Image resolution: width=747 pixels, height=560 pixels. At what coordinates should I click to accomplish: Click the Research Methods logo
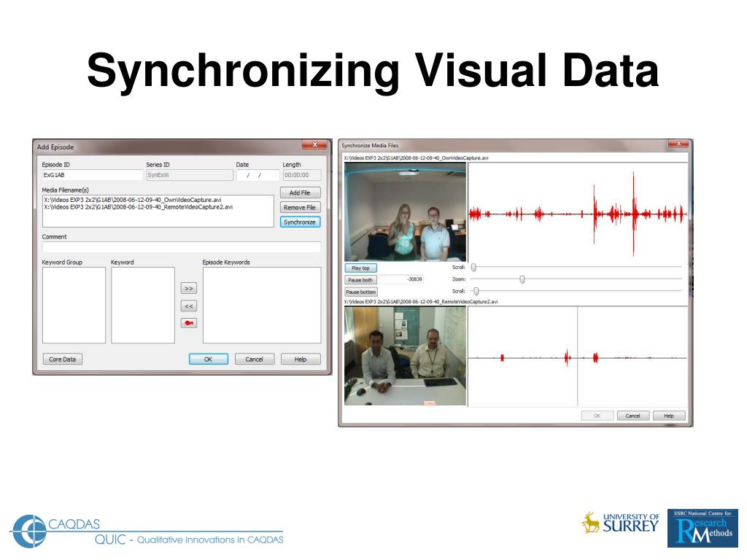tap(703, 528)
